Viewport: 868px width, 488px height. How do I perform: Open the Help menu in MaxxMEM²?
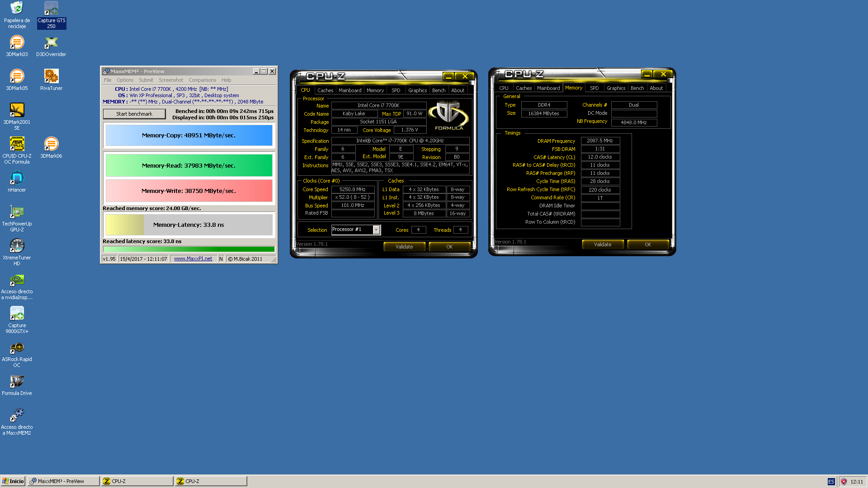[x=226, y=80]
